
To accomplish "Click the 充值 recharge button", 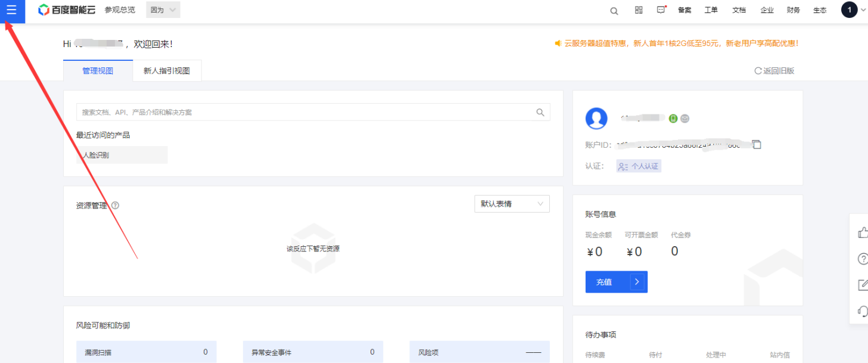I will [x=616, y=282].
